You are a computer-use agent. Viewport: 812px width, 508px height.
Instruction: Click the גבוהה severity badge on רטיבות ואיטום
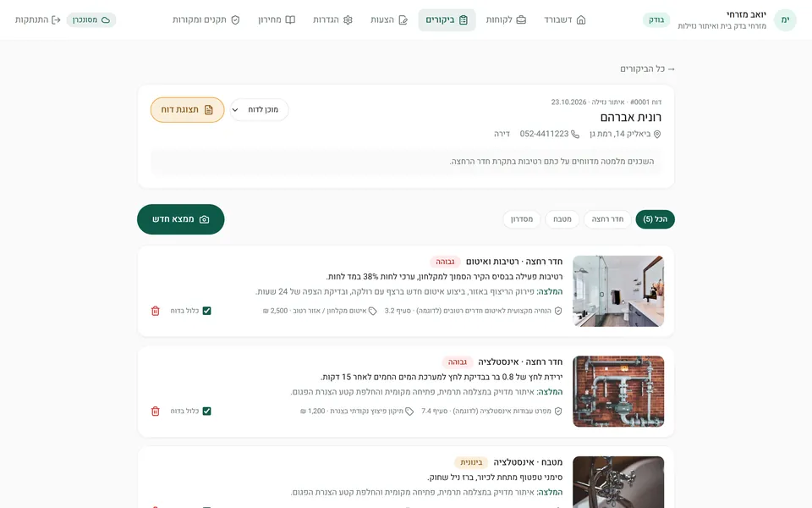pyautogui.click(x=445, y=262)
